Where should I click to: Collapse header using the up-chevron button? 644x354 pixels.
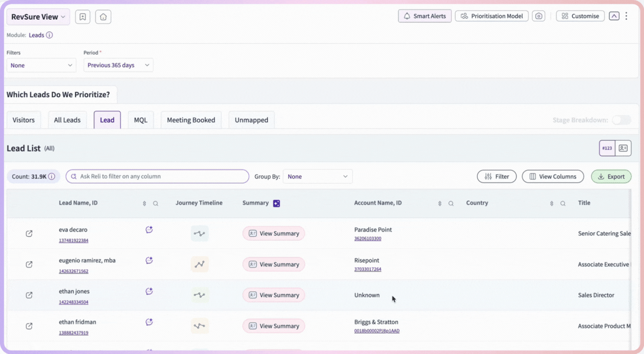pyautogui.click(x=614, y=16)
